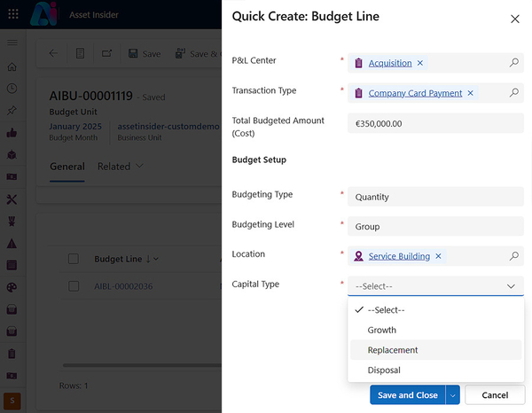
Task: Check the AIBL-00002036 row checkbox
Action: click(x=74, y=286)
